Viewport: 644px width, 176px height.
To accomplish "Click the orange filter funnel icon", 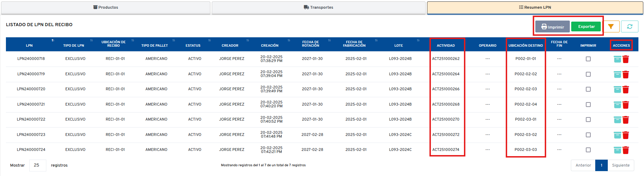I will [611, 26].
